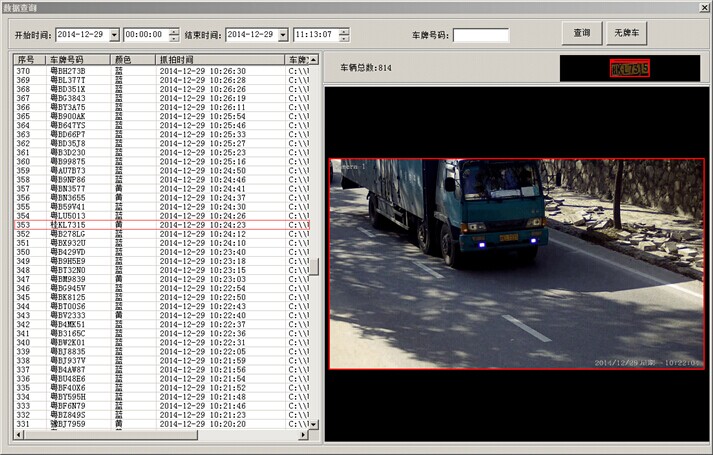Click the 抓拍时间 column header

click(220, 60)
